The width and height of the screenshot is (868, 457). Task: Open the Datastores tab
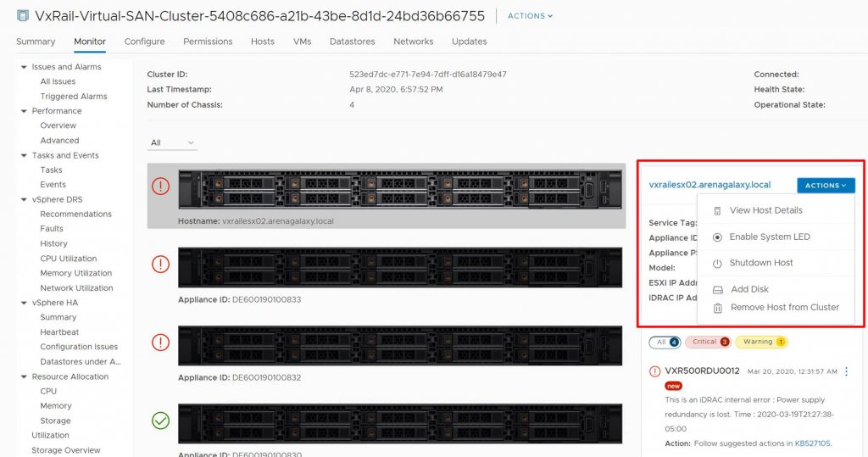pos(352,42)
